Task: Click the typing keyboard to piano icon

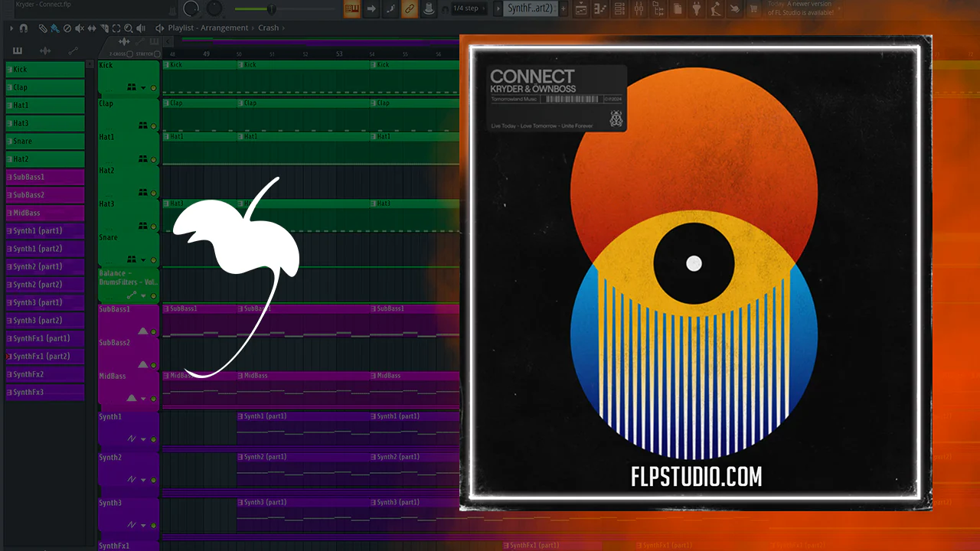Action: (x=352, y=8)
